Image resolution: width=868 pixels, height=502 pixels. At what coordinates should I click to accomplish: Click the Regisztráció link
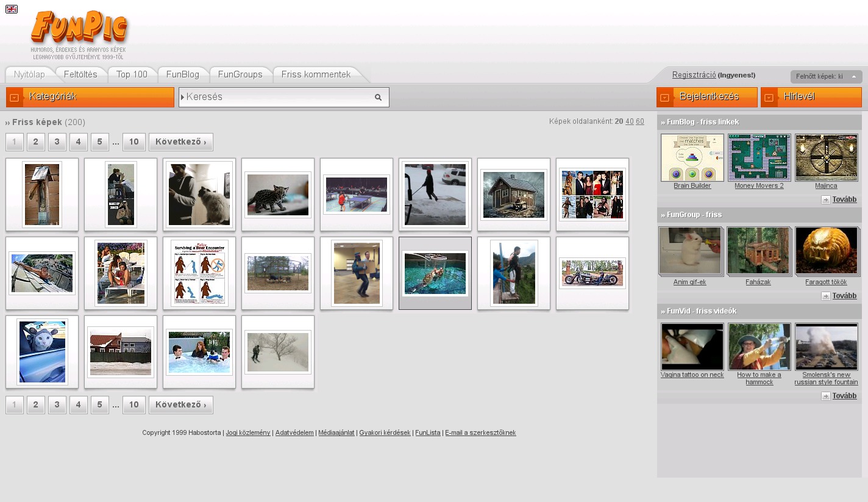694,75
